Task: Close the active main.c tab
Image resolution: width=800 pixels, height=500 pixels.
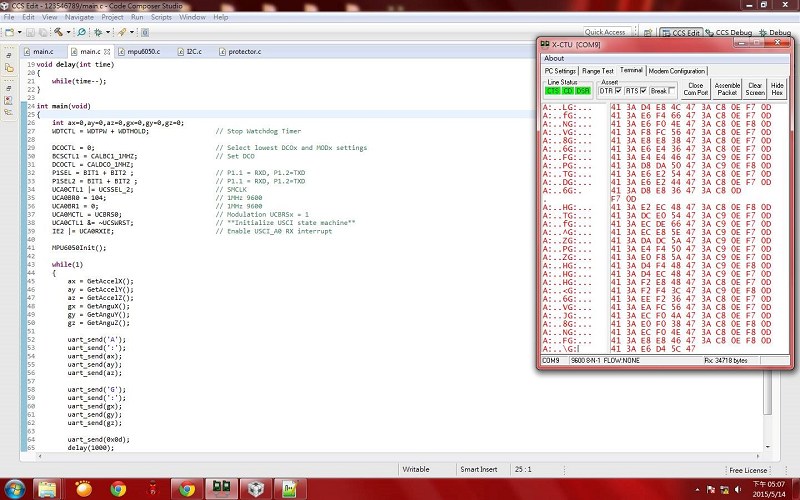Action: click(107, 52)
